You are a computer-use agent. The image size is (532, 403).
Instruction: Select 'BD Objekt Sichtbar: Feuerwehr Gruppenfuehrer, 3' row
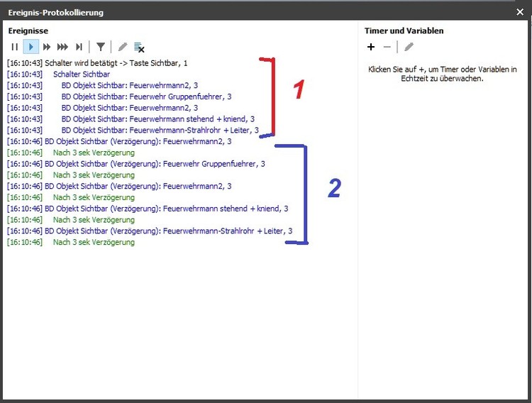(119, 96)
